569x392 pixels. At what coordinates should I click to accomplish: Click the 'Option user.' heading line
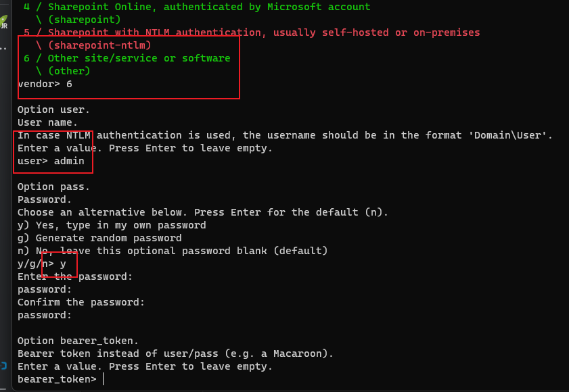tap(53, 109)
